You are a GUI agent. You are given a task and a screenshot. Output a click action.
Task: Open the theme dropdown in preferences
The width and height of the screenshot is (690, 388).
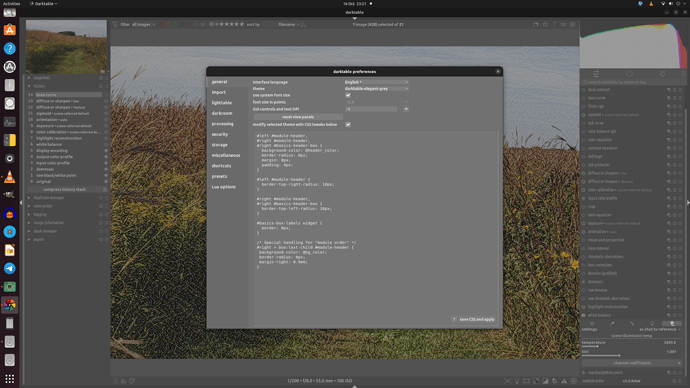coord(376,88)
